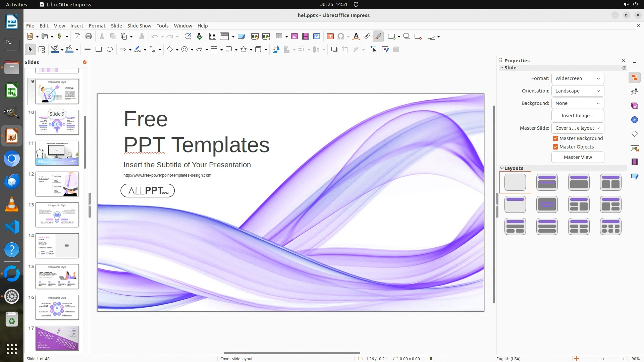The width and height of the screenshot is (644, 362).
Task: Open the Format dropdown showing Widescreen
Action: 578,78
